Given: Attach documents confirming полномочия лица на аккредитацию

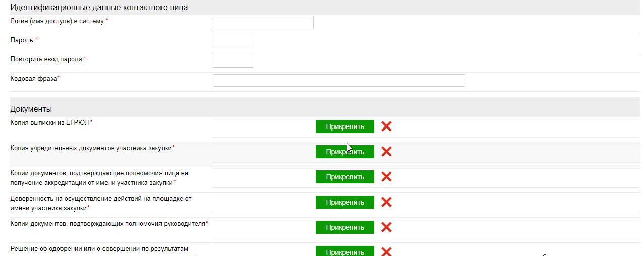Looking at the screenshot, I should pos(345,177).
